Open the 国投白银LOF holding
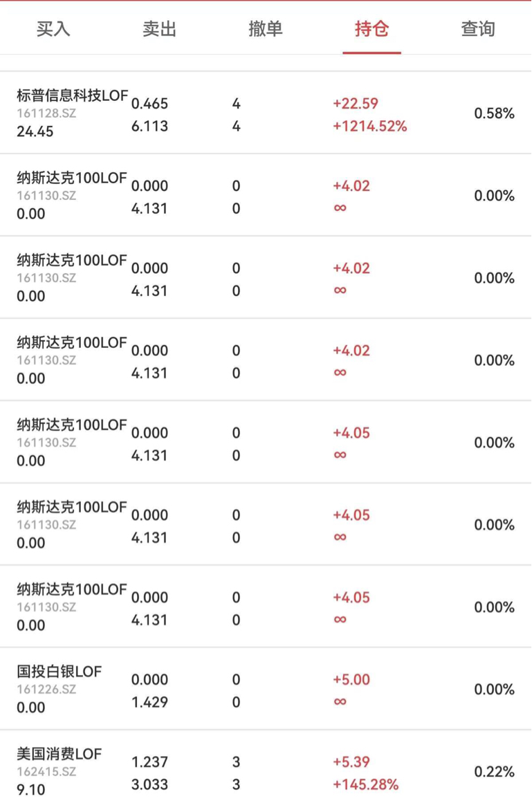This screenshot has height=812, width=532. (x=266, y=689)
